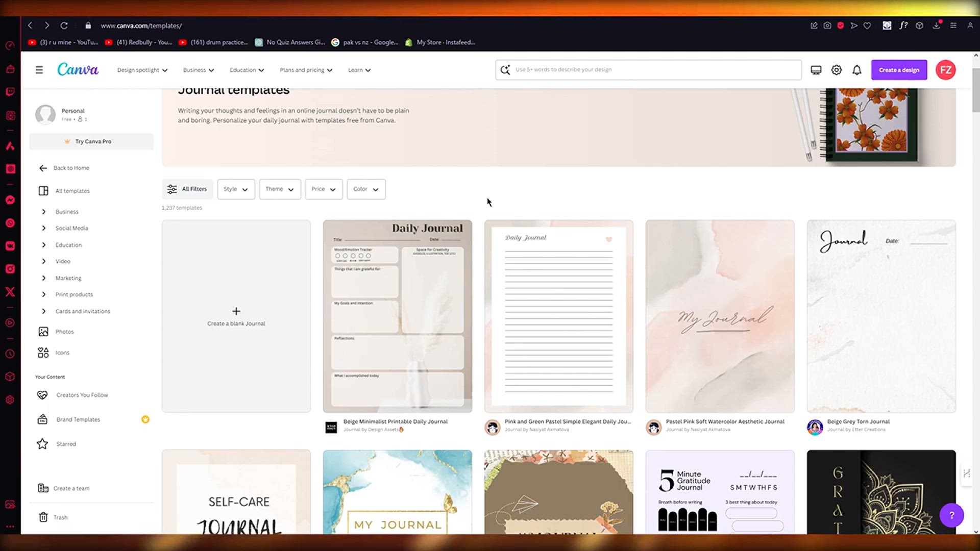Screen dimensions: 980x551
Task: Open the FZ account avatar
Action: [945, 70]
